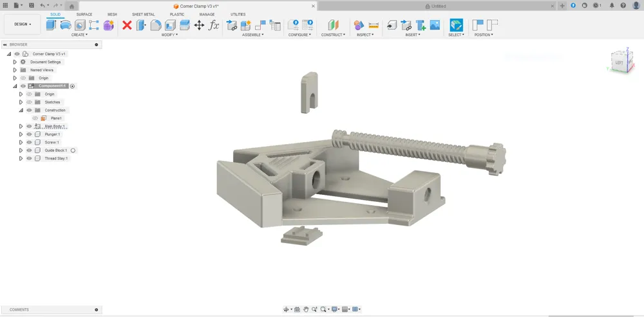The height and width of the screenshot is (317, 644).
Task: Switch to the UTILITIES tab
Action: pos(238,14)
